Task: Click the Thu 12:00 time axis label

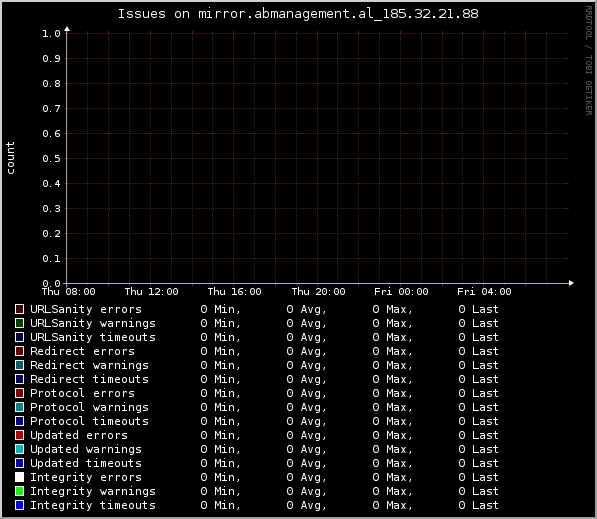Action: coord(152,292)
